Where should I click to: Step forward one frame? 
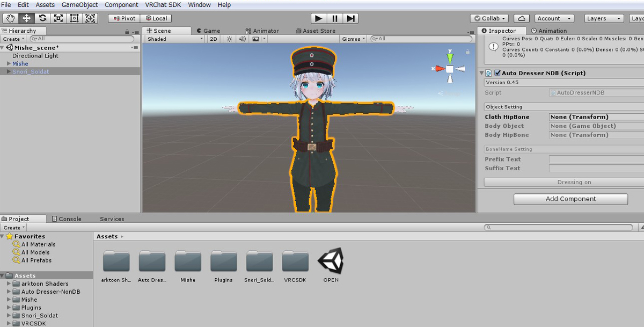350,18
